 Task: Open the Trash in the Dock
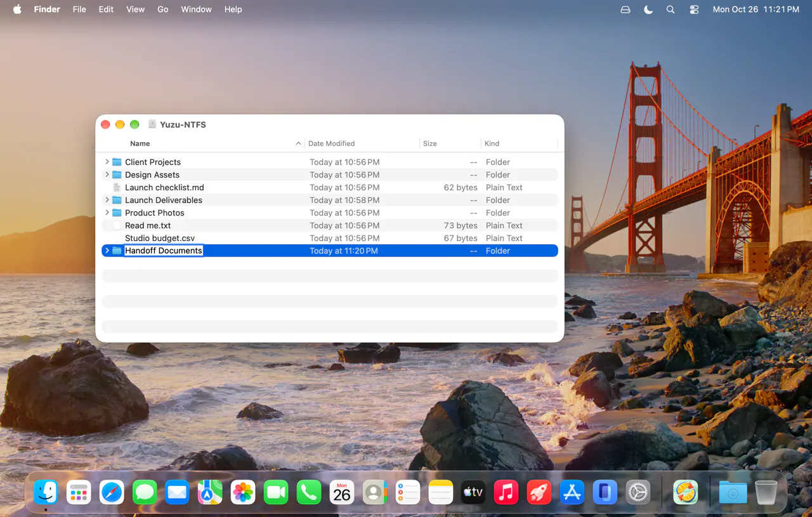[x=766, y=492]
